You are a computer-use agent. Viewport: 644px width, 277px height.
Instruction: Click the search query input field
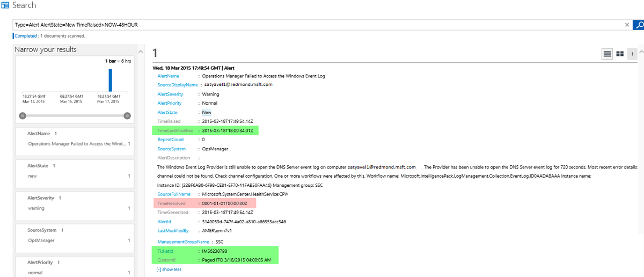(x=319, y=25)
